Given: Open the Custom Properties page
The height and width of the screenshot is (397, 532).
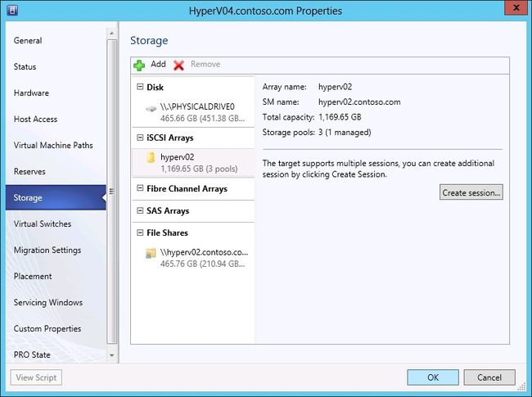Looking at the screenshot, I should pyautogui.click(x=56, y=328).
